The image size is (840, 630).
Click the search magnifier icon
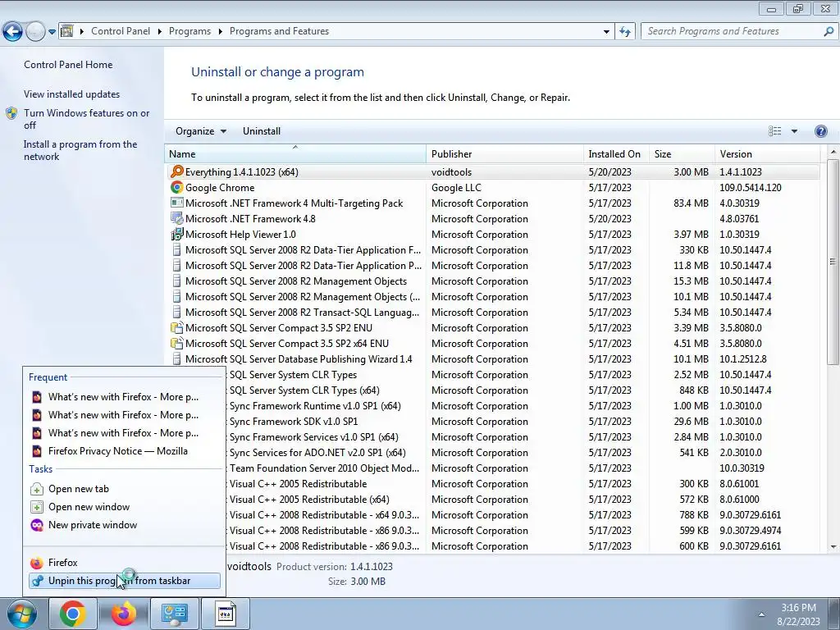coord(829,31)
